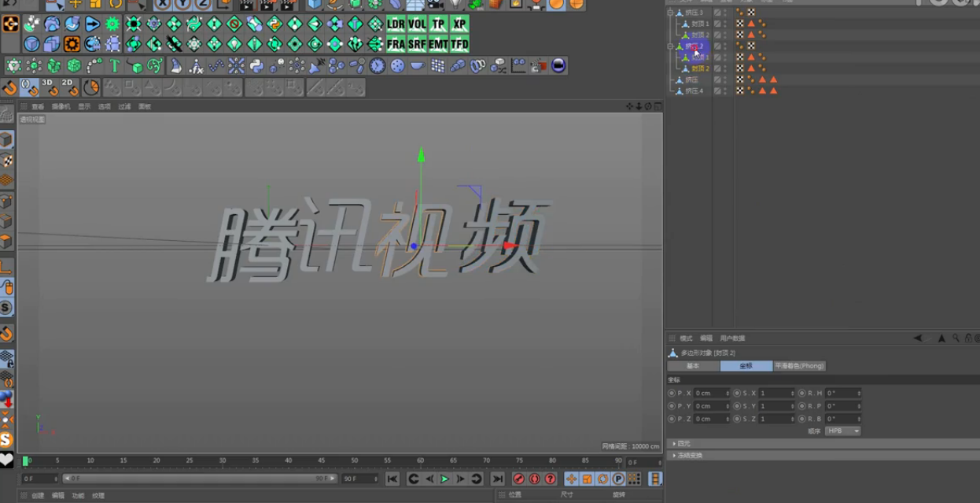
Task: Toggle S.Y animation circle
Action: click(x=737, y=406)
